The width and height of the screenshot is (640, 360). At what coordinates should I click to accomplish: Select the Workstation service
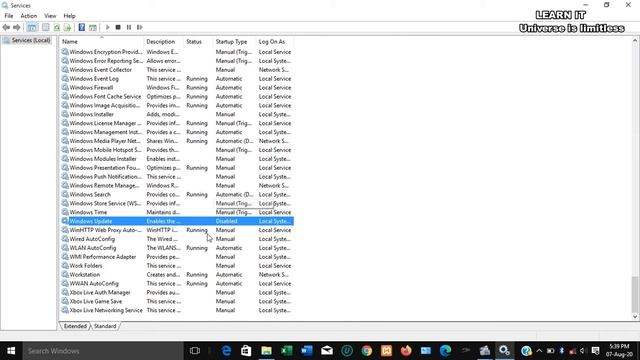coord(177,275)
